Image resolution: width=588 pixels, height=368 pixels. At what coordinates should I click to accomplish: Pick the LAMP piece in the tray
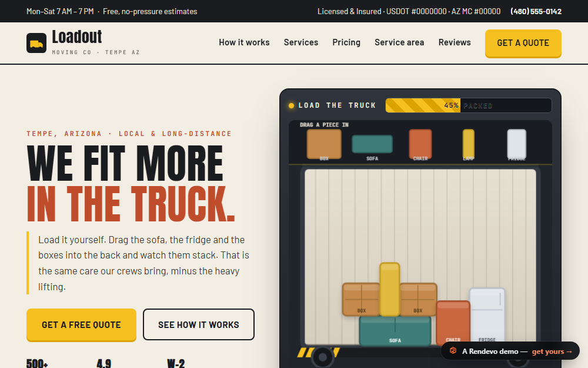(x=469, y=144)
